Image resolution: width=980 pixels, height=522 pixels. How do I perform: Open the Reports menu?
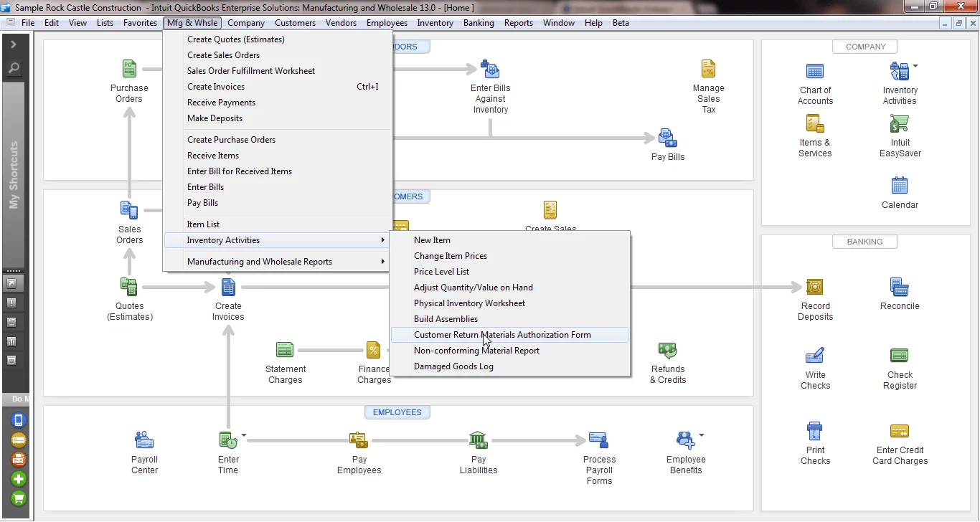pyautogui.click(x=518, y=22)
